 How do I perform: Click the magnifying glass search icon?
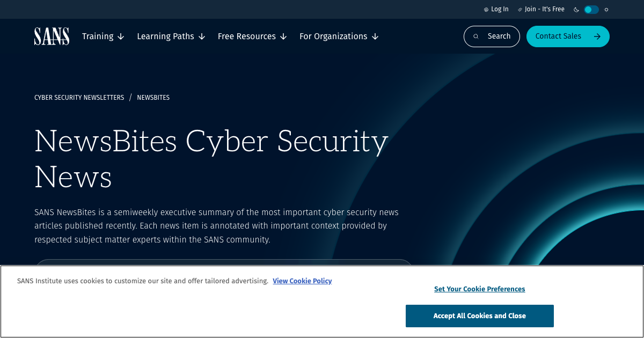[x=476, y=36]
